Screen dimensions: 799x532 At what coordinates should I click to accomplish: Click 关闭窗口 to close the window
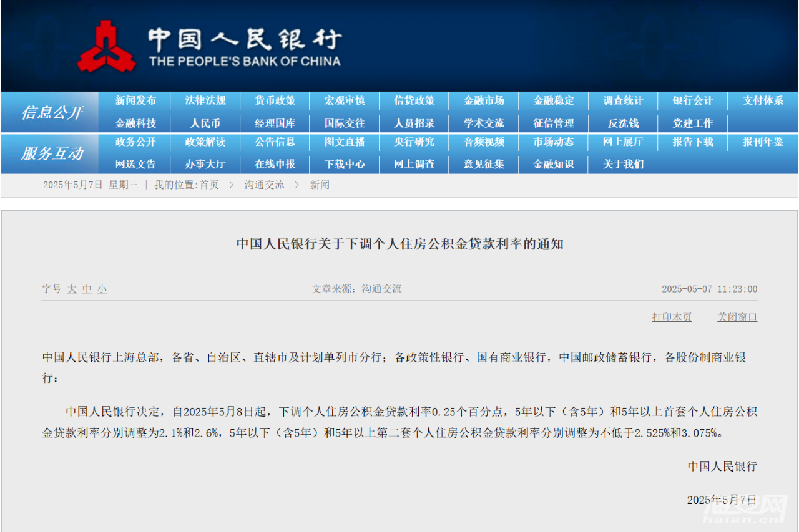737,317
